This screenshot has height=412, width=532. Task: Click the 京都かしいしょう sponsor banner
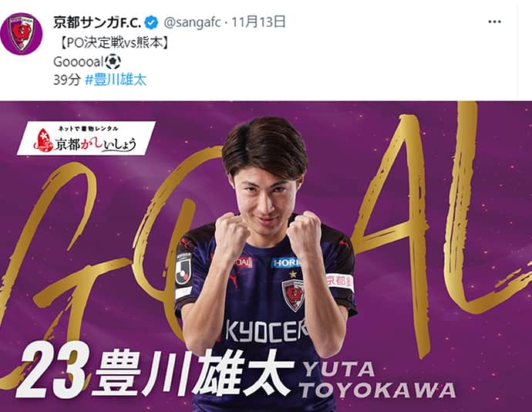(86, 138)
